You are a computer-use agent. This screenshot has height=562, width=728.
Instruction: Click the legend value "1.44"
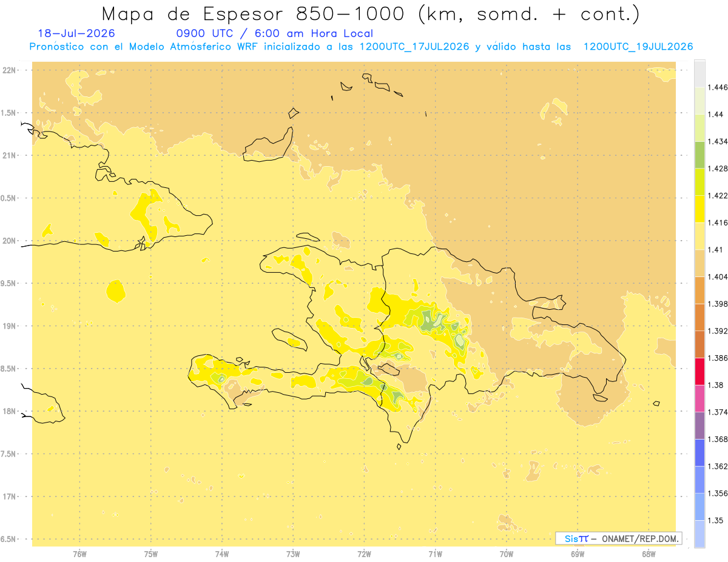716,114
